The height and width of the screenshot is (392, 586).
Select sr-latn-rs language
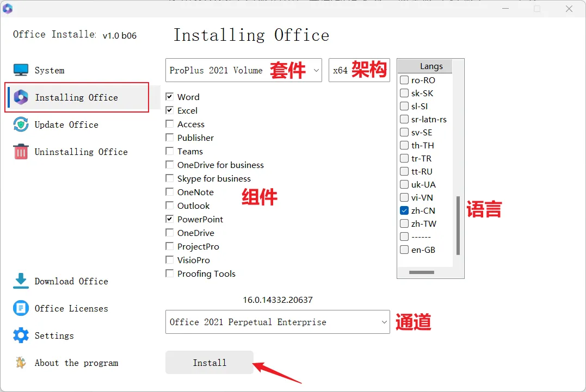(404, 119)
